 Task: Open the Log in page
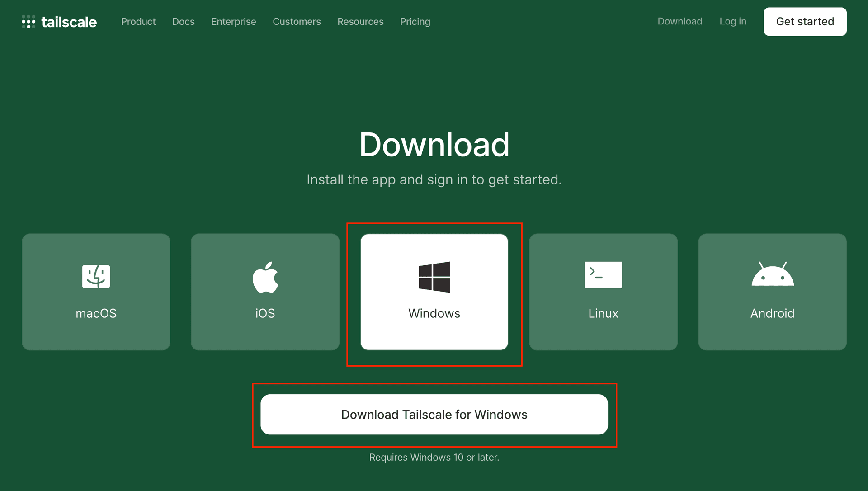pos(733,21)
